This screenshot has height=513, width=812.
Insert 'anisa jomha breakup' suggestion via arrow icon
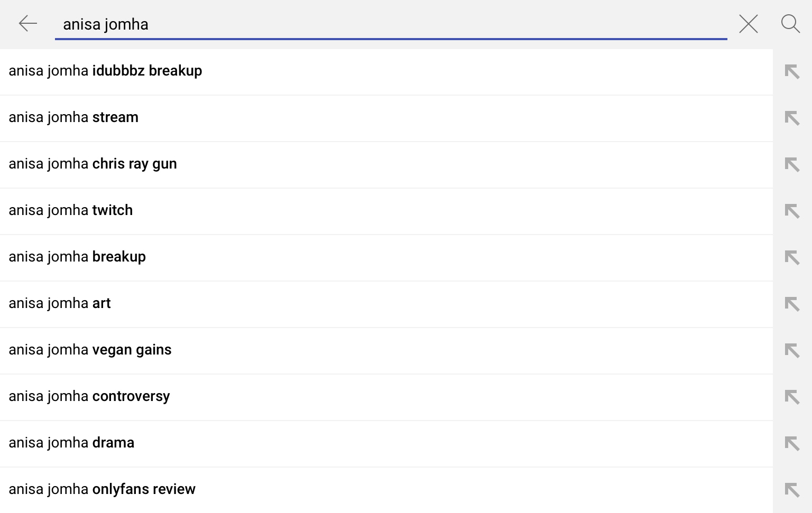(x=792, y=257)
